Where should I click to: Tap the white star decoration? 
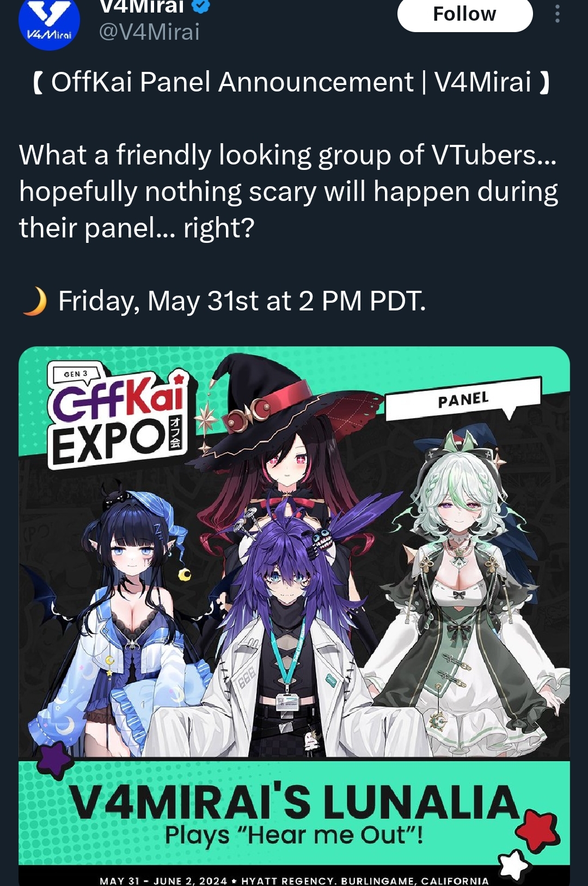click(x=513, y=864)
